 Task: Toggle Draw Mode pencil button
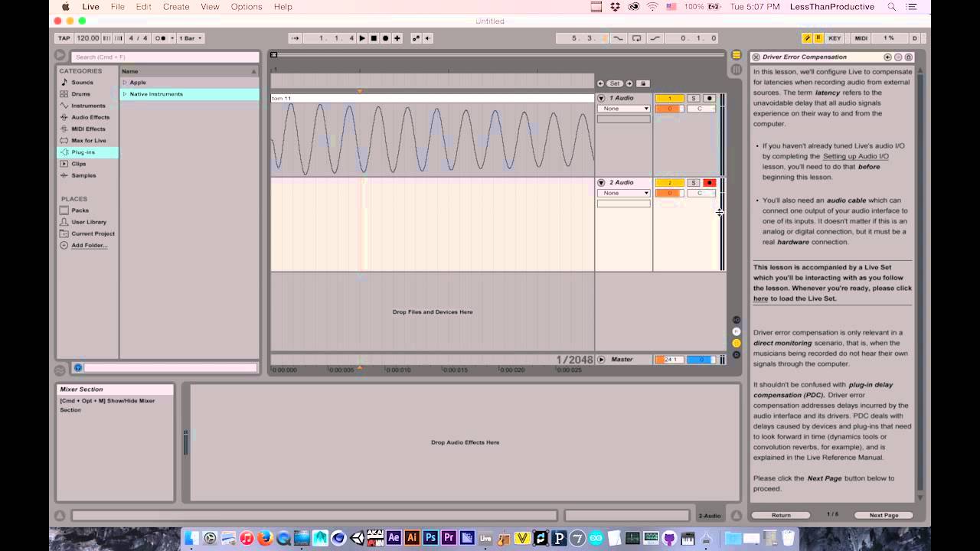tap(806, 38)
